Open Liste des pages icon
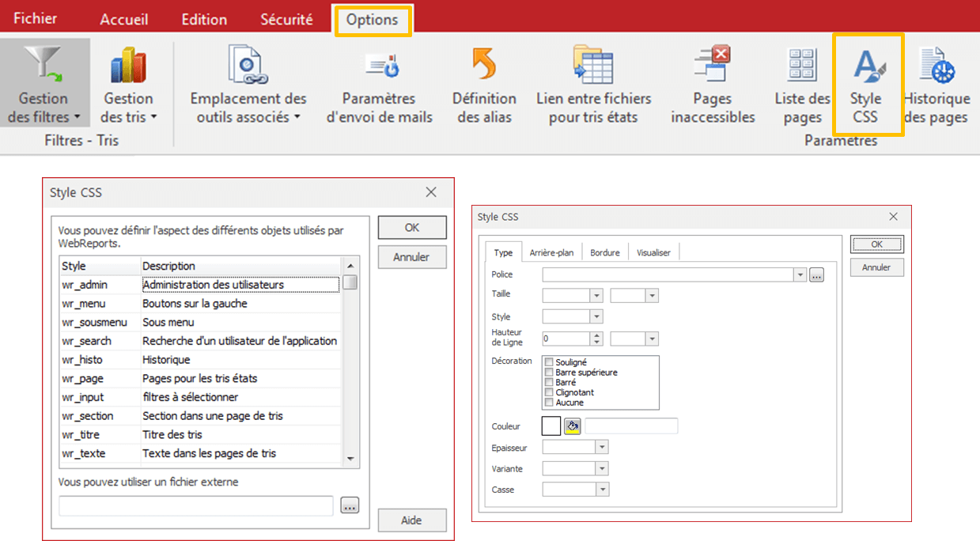The width and height of the screenshot is (980, 541). (x=802, y=65)
